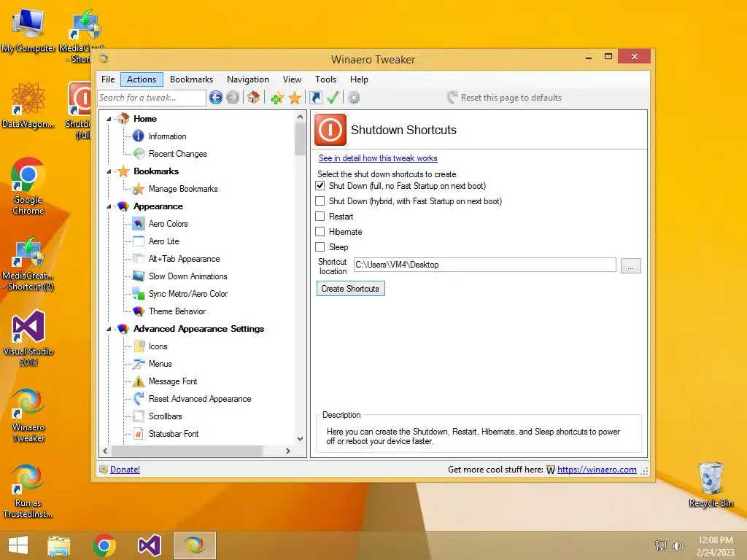
Task: Open the Bookmarks menu
Action: point(192,79)
